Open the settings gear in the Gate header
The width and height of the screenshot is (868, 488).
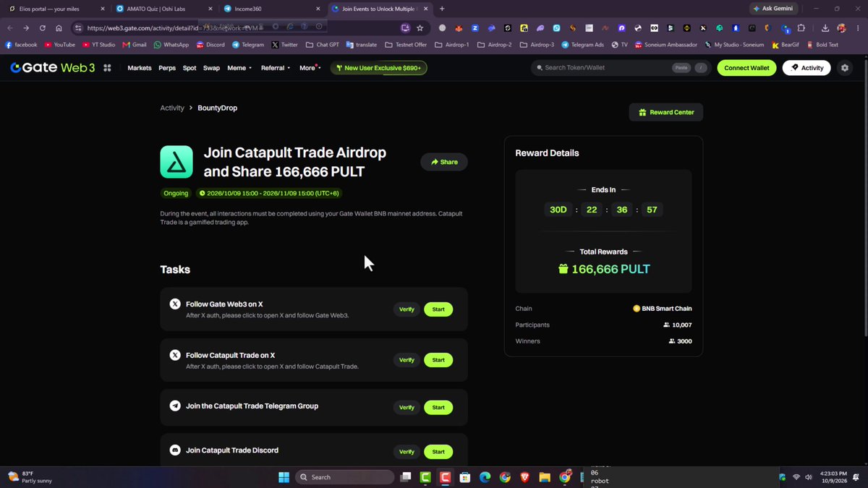tap(845, 68)
